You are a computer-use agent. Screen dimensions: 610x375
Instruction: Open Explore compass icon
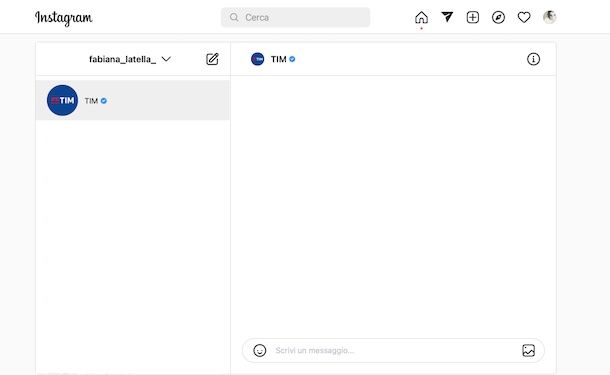click(498, 18)
